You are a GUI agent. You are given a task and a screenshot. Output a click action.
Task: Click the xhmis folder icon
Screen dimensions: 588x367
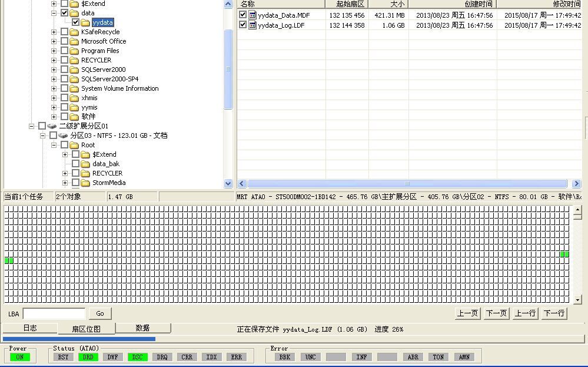point(74,98)
